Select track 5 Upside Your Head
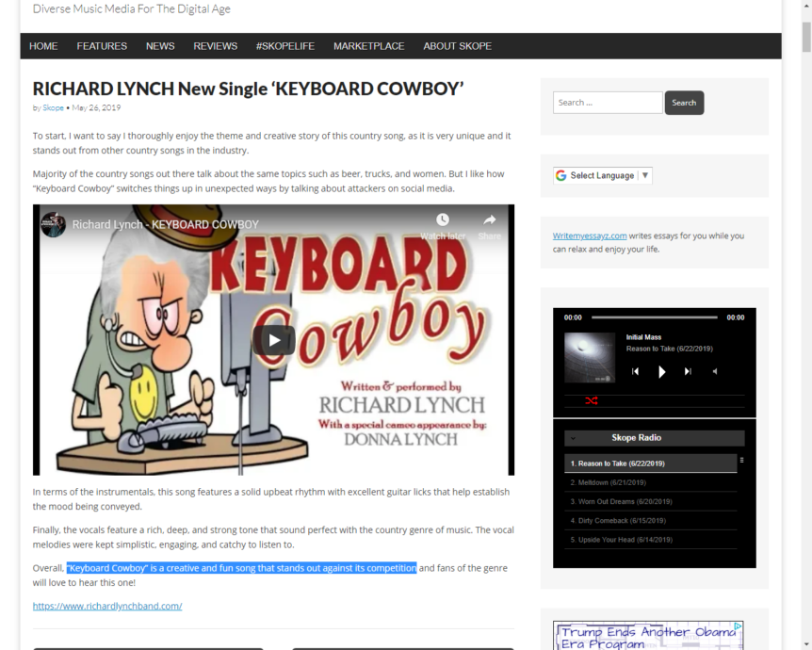The width and height of the screenshot is (812, 650). click(650, 540)
